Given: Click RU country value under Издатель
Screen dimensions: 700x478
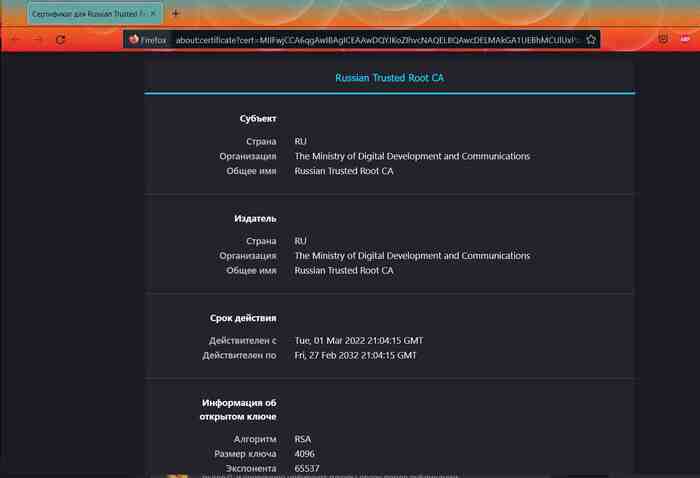Looking at the screenshot, I should coord(300,241).
